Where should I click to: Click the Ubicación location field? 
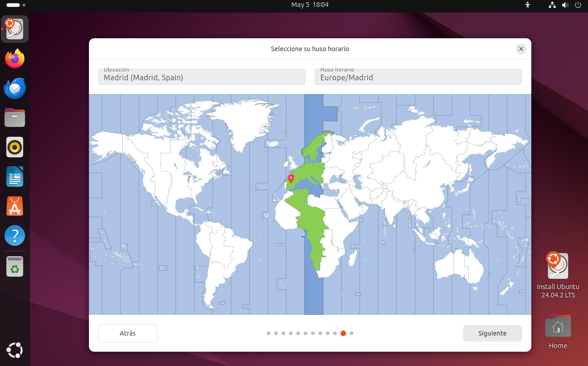201,77
